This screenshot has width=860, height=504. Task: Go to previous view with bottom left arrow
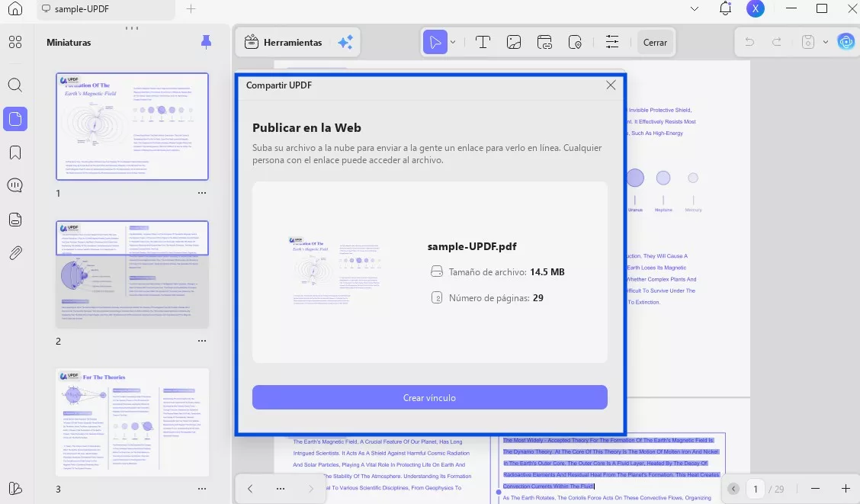[x=250, y=488]
